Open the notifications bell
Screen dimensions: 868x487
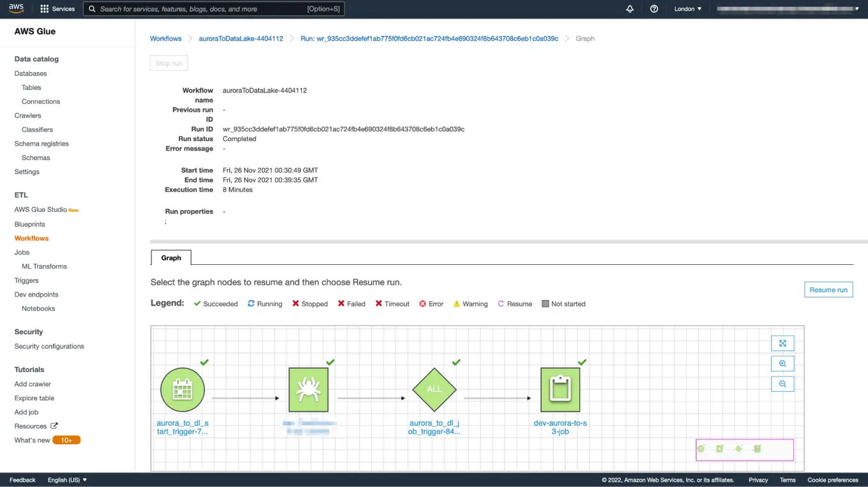tap(630, 9)
